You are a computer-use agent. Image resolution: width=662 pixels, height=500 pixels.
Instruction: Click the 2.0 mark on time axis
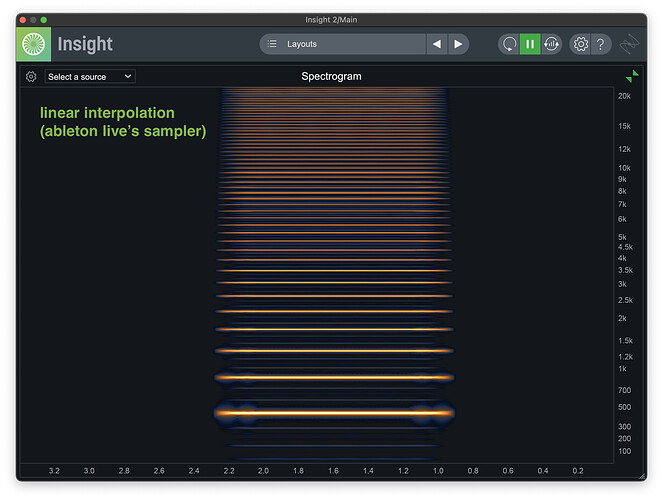[x=263, y=470]
